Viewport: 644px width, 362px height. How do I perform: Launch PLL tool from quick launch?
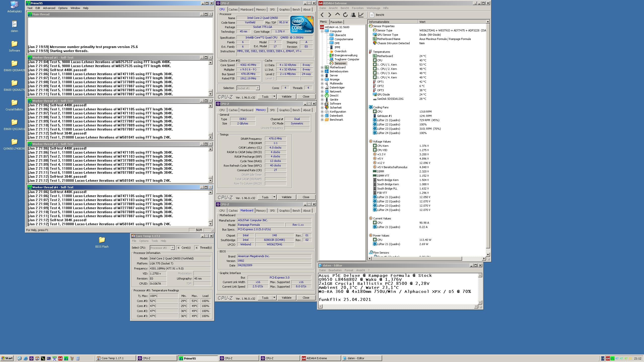click(49, 358)
